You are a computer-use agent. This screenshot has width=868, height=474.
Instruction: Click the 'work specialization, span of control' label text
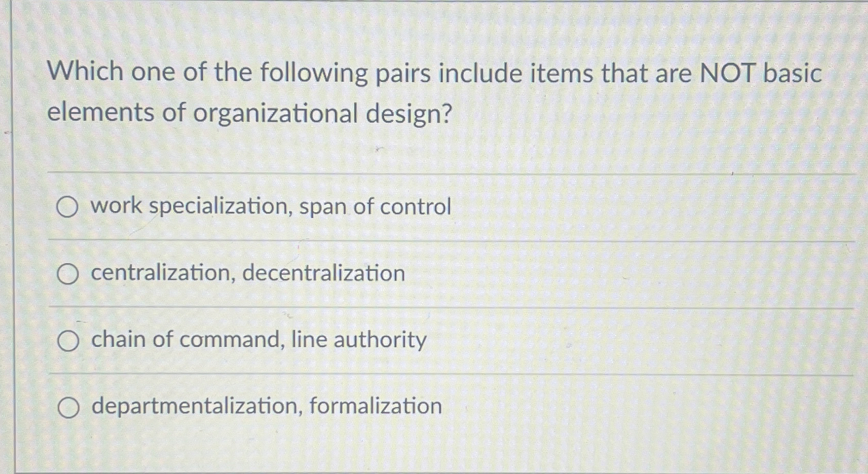point(270,206)
